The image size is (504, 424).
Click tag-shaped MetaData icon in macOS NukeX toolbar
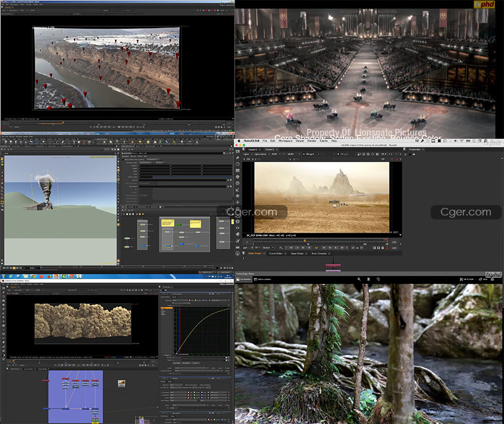(238, 234)
